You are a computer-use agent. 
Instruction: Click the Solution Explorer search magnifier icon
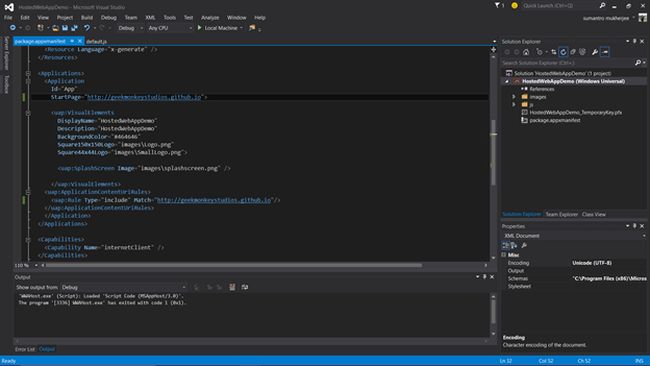pyautogui.click(x=638, y=63)
